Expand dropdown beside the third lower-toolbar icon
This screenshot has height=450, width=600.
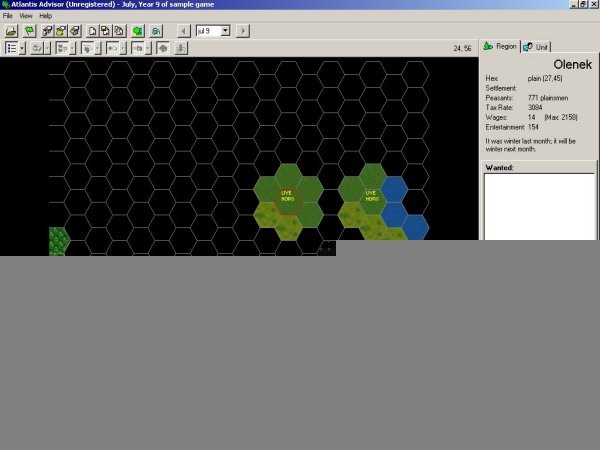[x=73, y=48]
